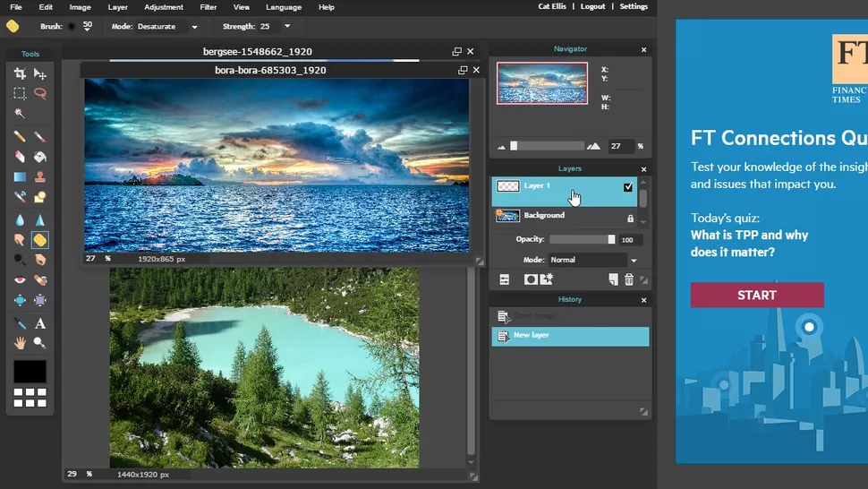Select the Crop tool
This screenshot has height=489, width=868.
pos(20,73)
